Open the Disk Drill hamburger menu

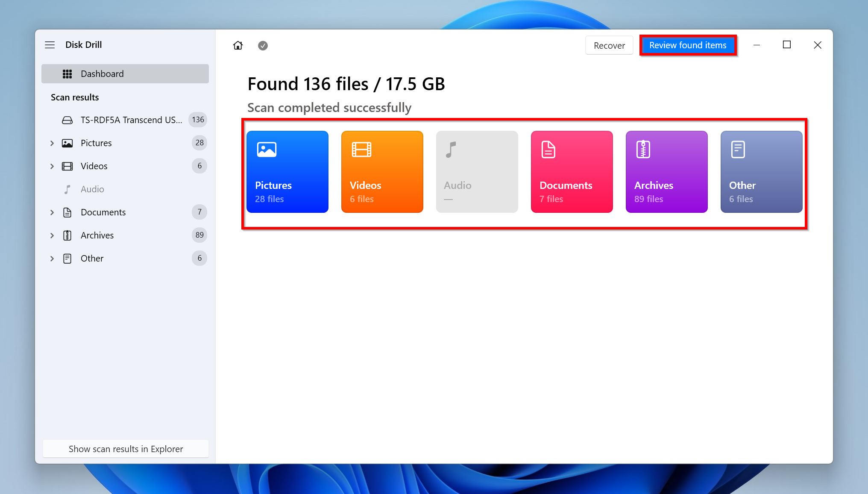click(50, 45)
